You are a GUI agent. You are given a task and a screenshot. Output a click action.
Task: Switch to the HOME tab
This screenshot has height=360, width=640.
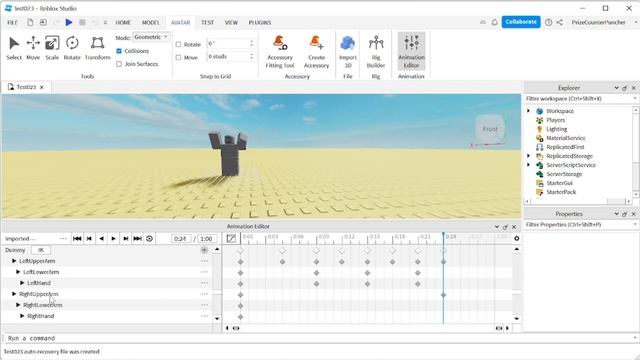tap(123, 22)
